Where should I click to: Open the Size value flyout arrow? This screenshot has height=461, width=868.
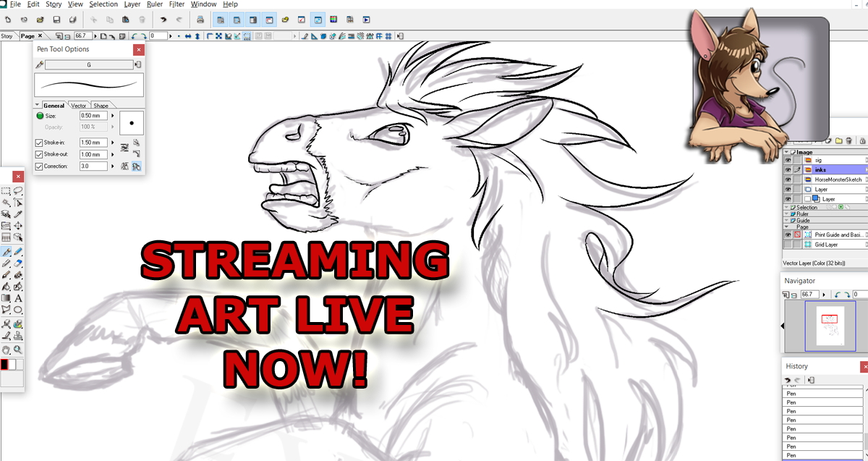point(112,116)
